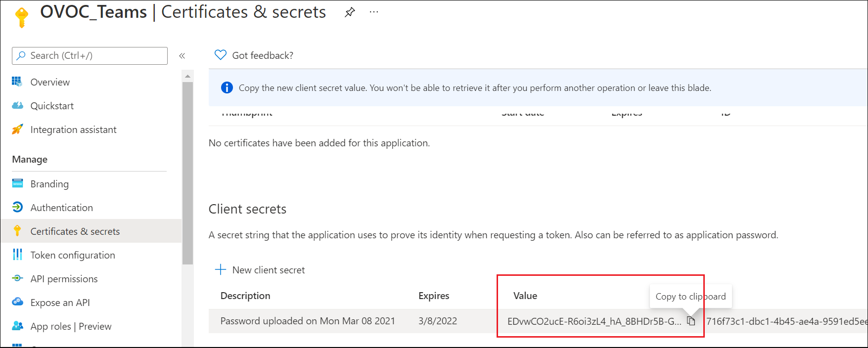
Task: Add a New client secret
Action: coord(260,270)
